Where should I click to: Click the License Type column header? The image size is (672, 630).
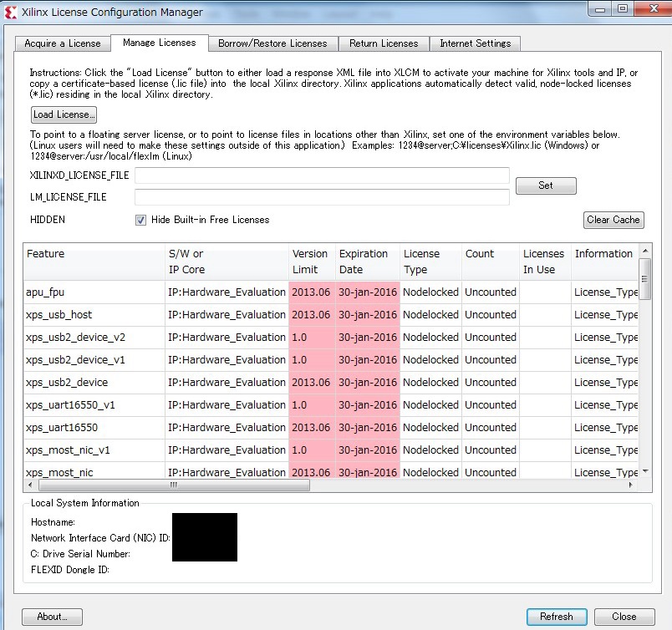pos(430,262)
